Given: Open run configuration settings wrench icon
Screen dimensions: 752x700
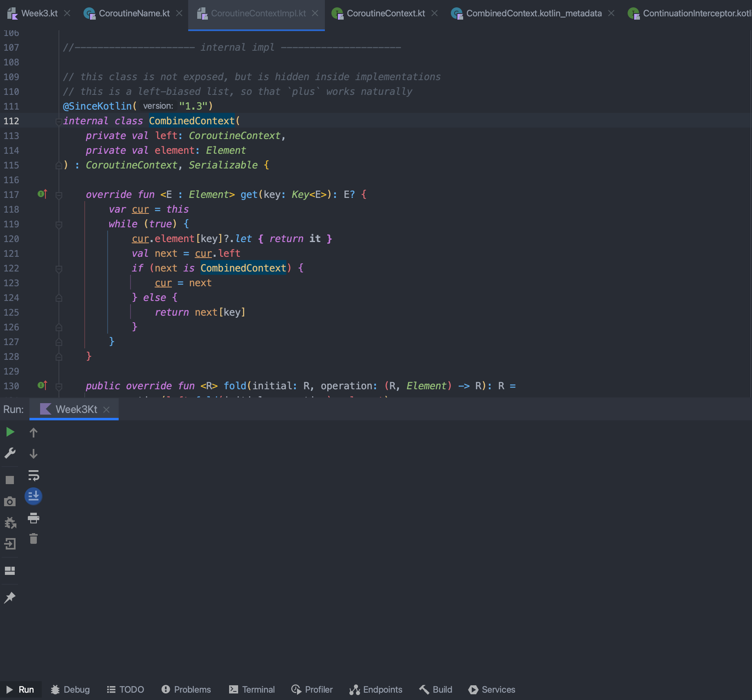Looking at the screenshot, I should [10, 453].
